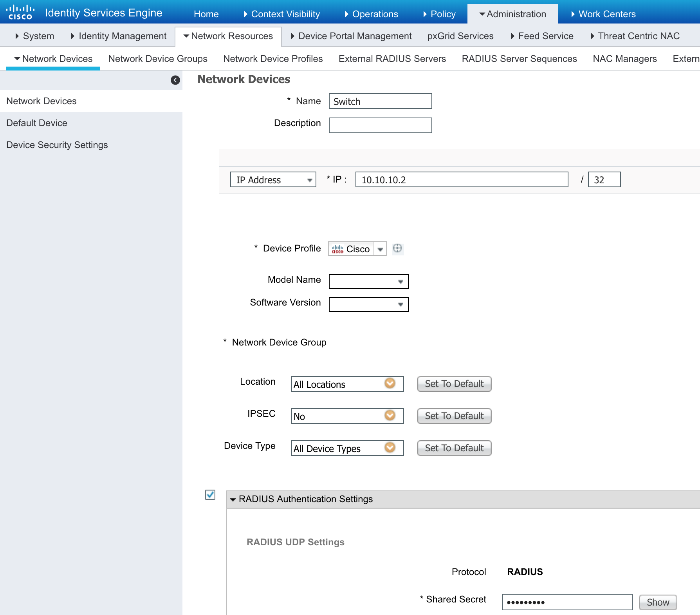Open the IP Address type dropdown
Screen dimensions: 700x615
point(273,180)
